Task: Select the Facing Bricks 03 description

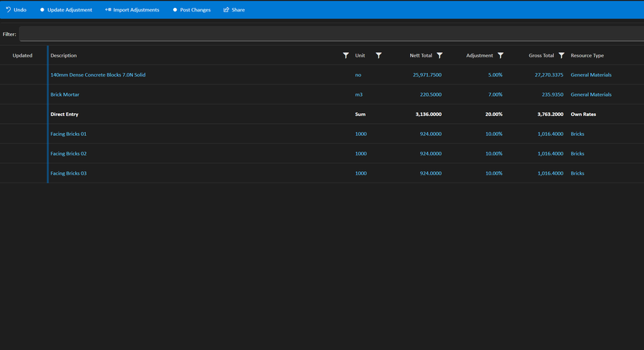Action: click(69, 173)
